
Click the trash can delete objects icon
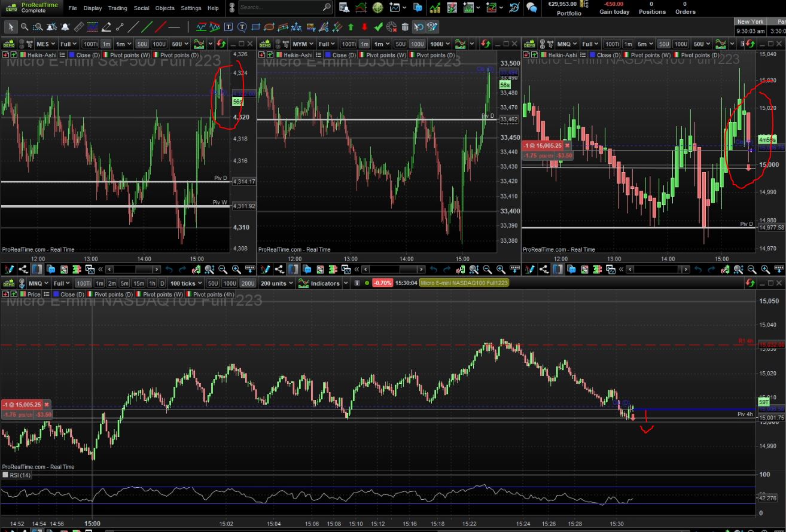click(405, 27)
